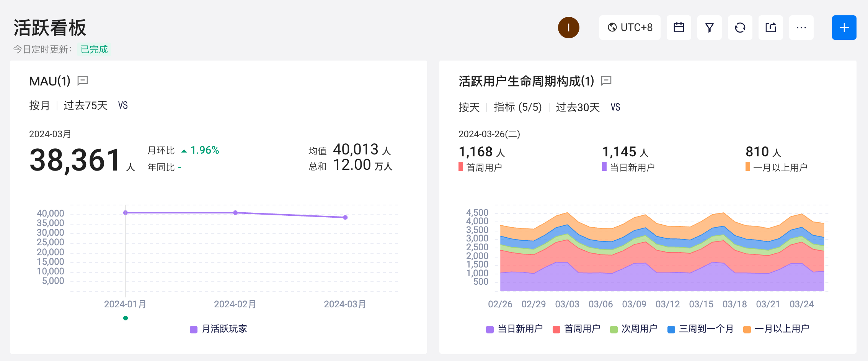Screen dimensions: 868x361
Task: Click the 1,168 首周用户 value
Action: [x=476, y=152]
